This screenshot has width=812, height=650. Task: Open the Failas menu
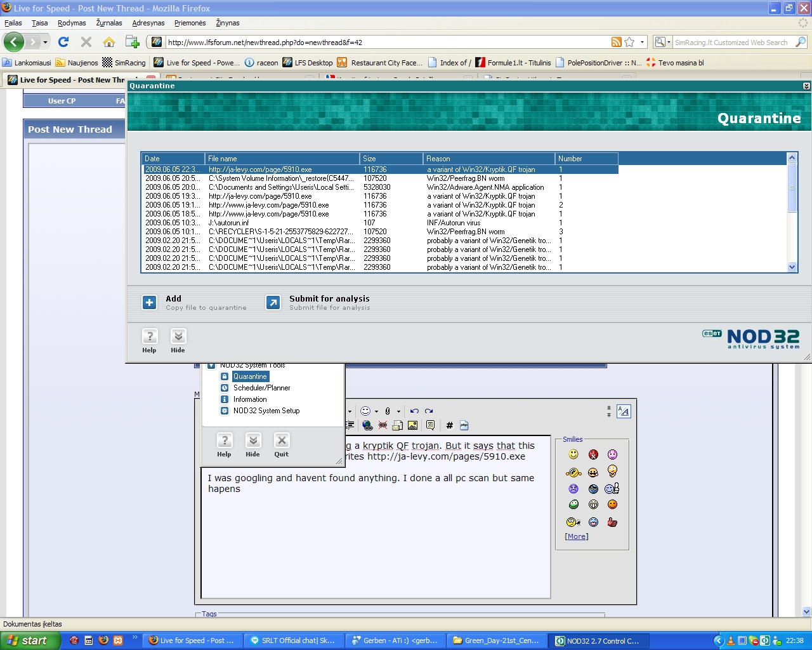click(x=13, y=23)
